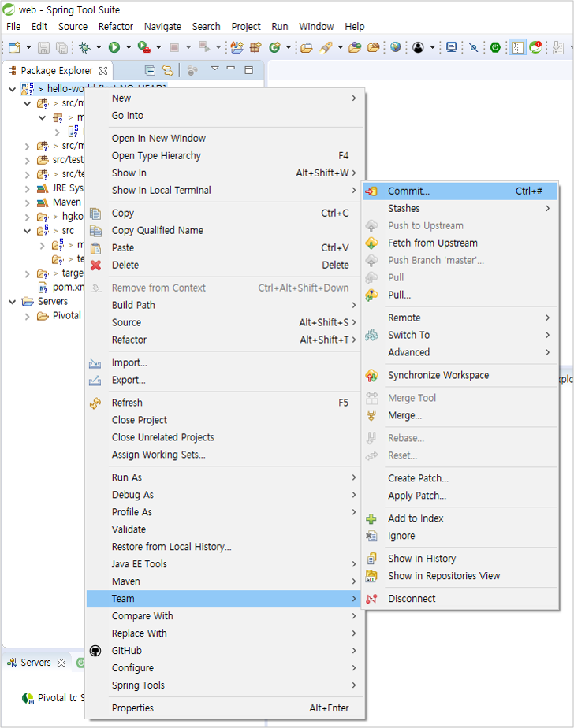
Task: Choose Copy Qualified Name
Action: [224, 231]
